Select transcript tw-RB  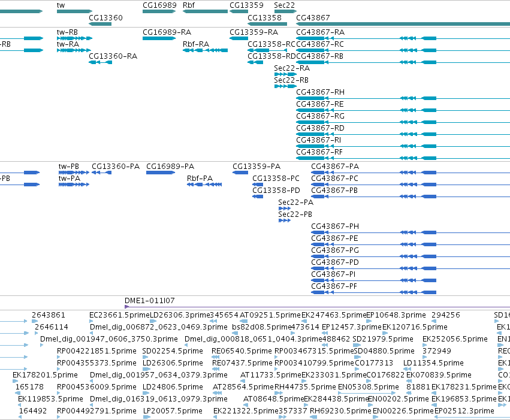(x=67, y=32)
